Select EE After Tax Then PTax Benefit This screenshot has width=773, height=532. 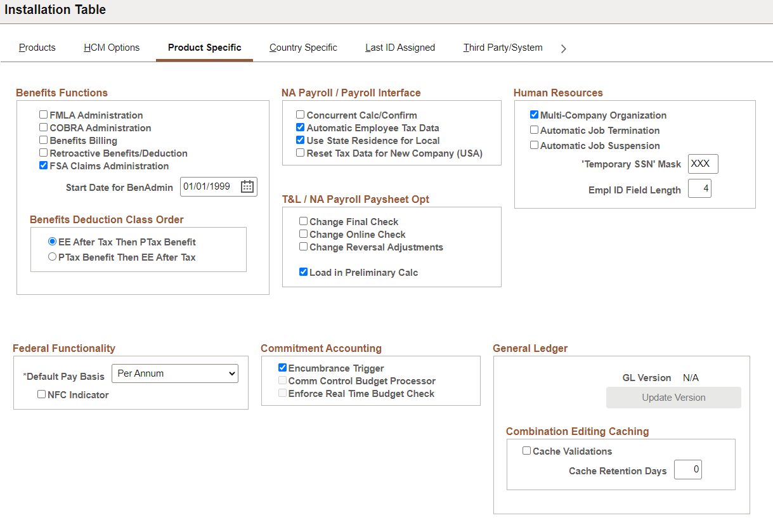[53, 242]
